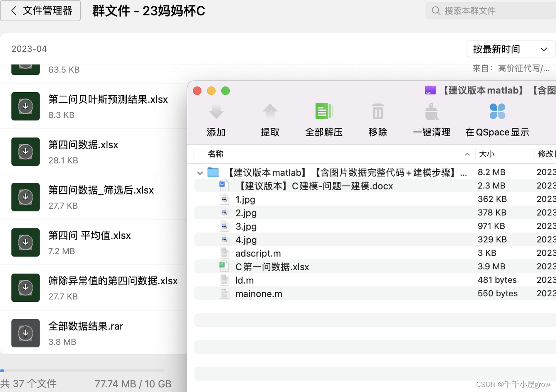
Task: Click the purple RAR archive icon in titlebar
Action: 430,90
